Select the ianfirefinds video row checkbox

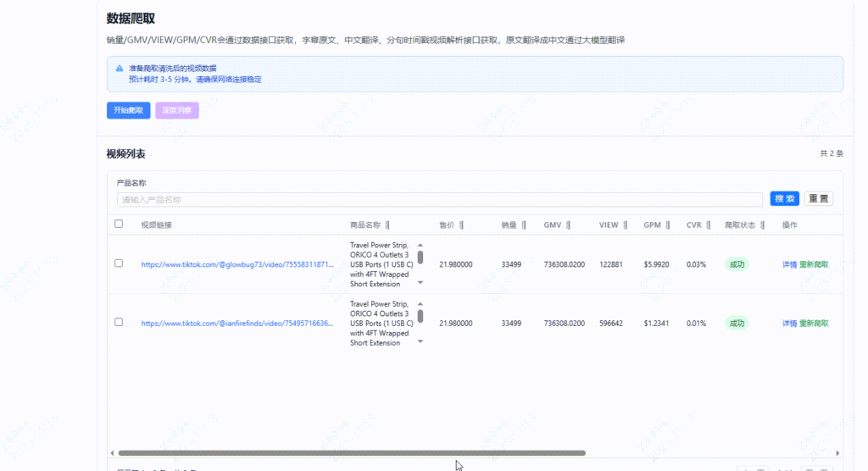tap(119, 322)
